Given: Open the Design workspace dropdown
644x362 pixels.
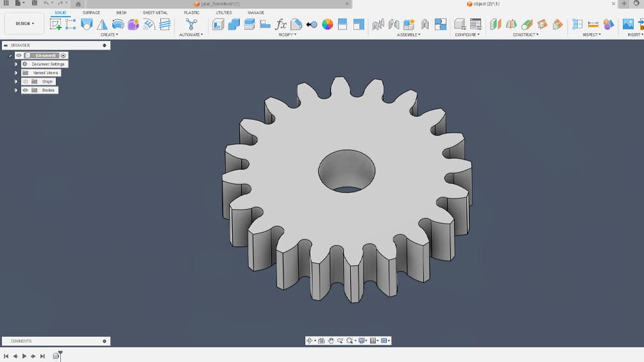Looking at the screenshot, I should [24, 24].
